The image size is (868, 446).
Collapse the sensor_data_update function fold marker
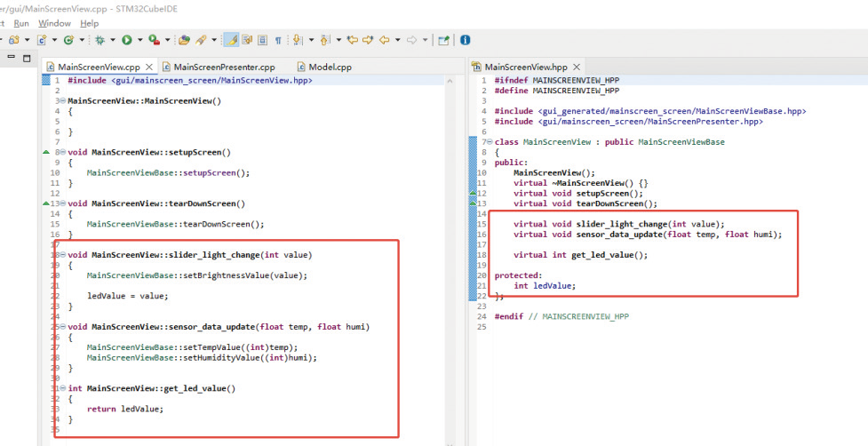tap(62, 327)
